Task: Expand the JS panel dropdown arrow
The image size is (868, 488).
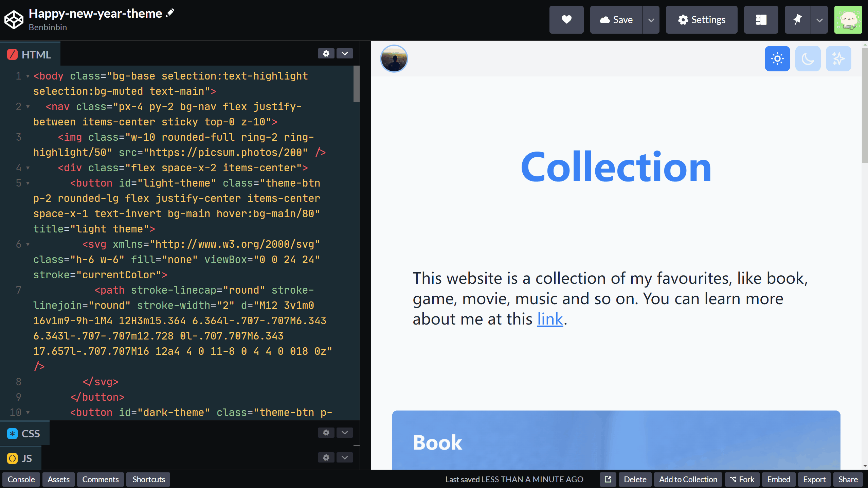Action: pyautogui.click(x=345, y=457)
